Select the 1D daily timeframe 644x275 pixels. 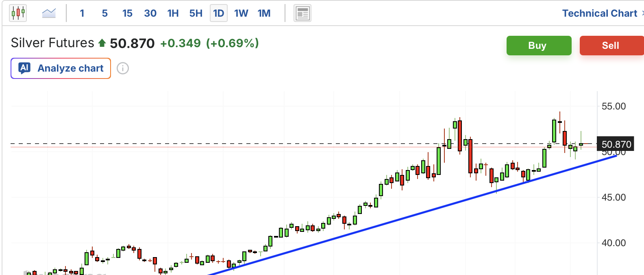(219, 13)
